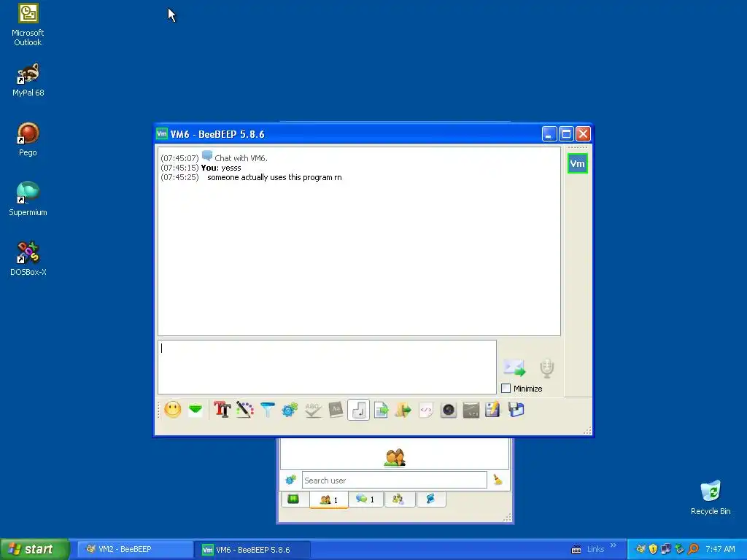The image size is (747, 560).
Task: Click the on-screen keyboard icon in taskbar
Action: 576,550
